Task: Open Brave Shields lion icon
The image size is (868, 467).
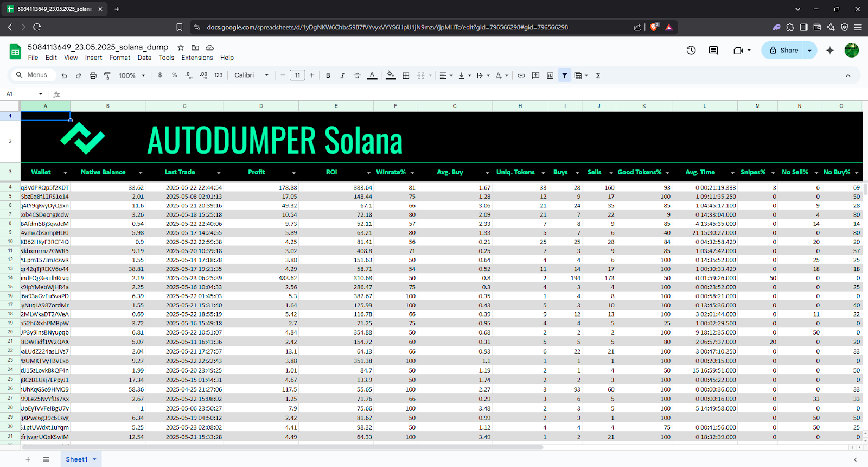Action: (x=654, y=27)
